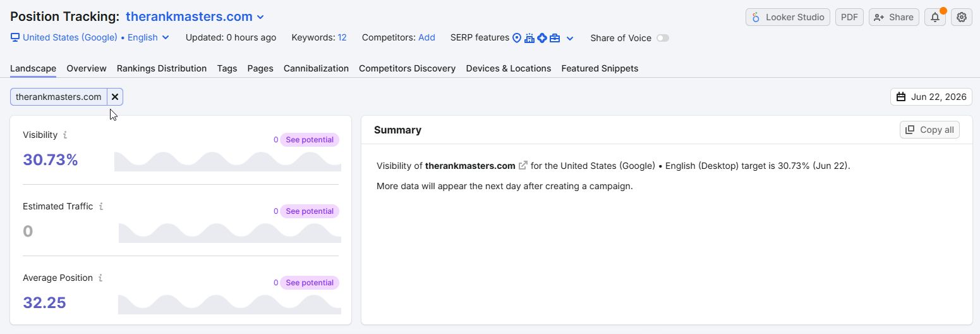
Task: Click the Visibility trend chart
Action: click(227, 162)
